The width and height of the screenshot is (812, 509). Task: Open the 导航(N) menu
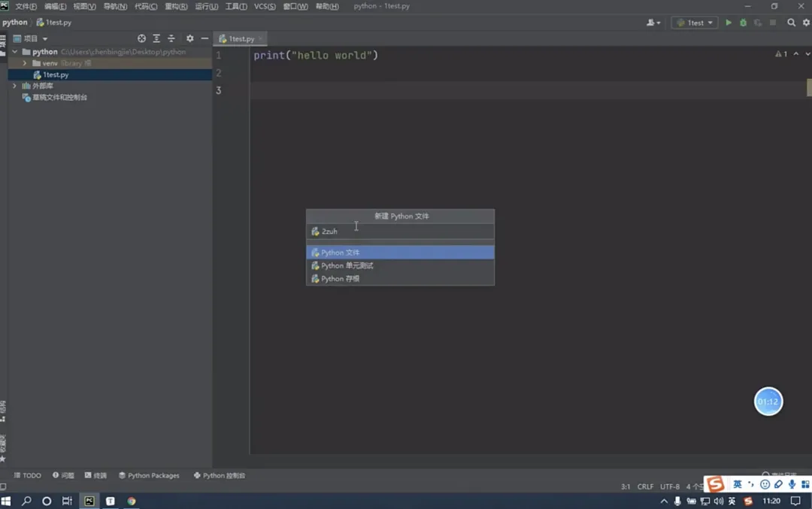pos(115,6)
